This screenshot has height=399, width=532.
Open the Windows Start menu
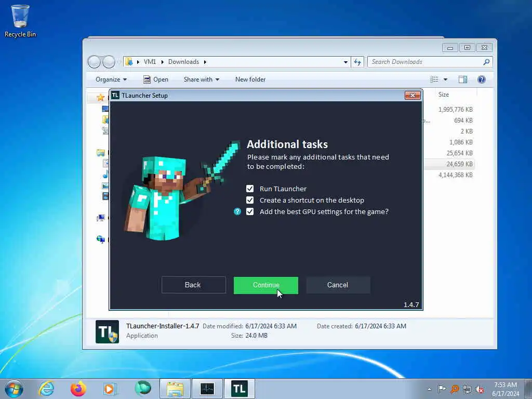14,389
